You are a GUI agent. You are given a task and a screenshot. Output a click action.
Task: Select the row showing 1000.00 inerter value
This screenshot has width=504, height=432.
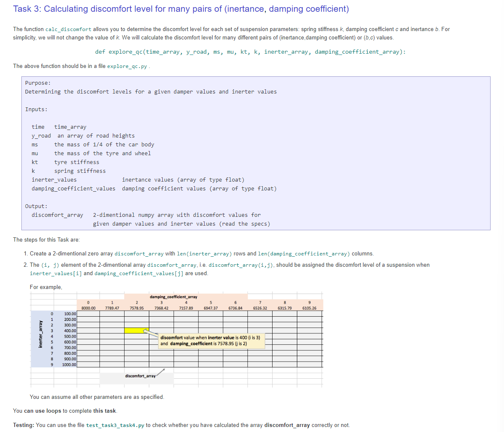[x=70, y=364]
